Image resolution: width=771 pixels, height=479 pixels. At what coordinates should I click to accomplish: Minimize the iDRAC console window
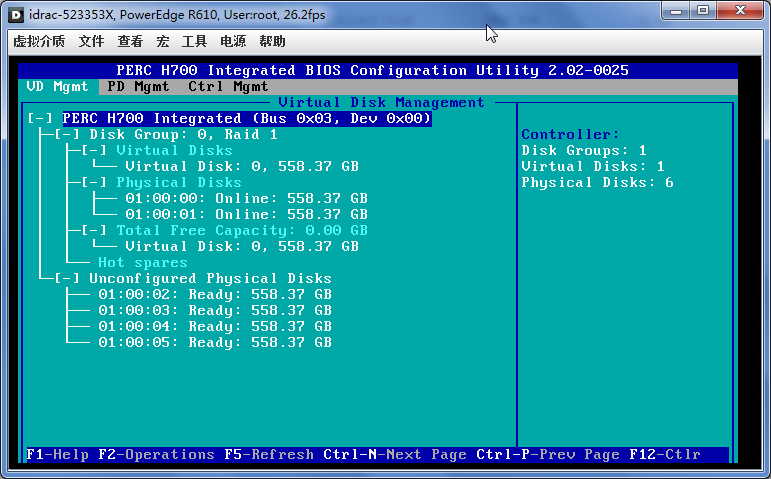676,11
